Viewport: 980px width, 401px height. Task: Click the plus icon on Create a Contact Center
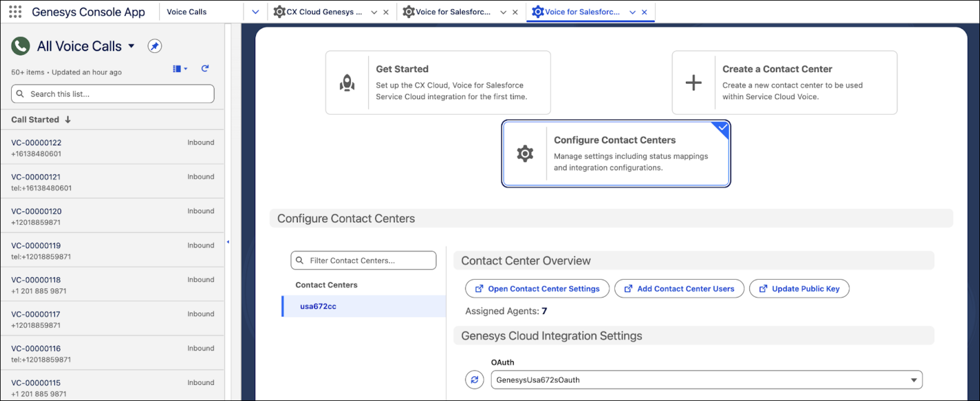click(x=693, y=83)
